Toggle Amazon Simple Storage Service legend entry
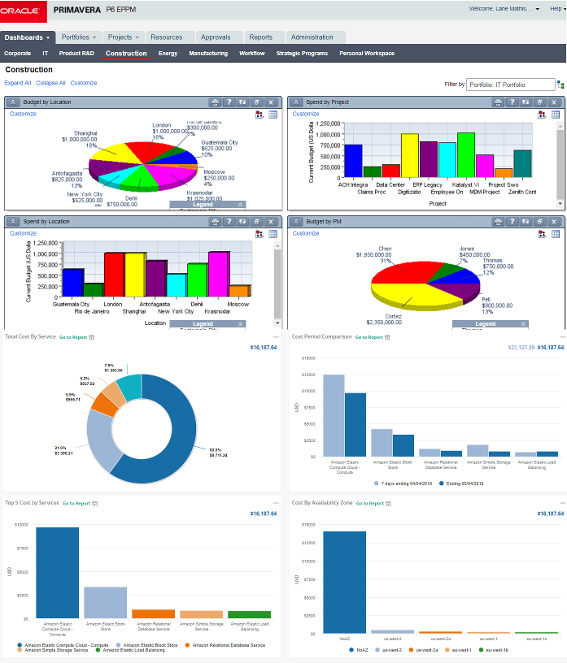Screen dimensions: 567x663 (53, 650)
